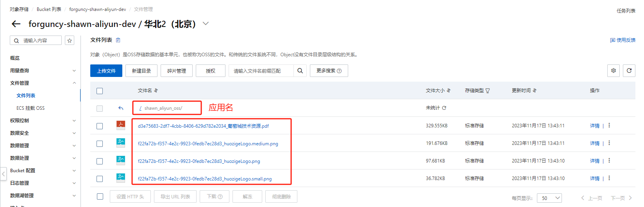This screenshot has height=207, width=644.
Task: Go to next page 下一页
Action: pyautogui.click(x=621, y=198)
